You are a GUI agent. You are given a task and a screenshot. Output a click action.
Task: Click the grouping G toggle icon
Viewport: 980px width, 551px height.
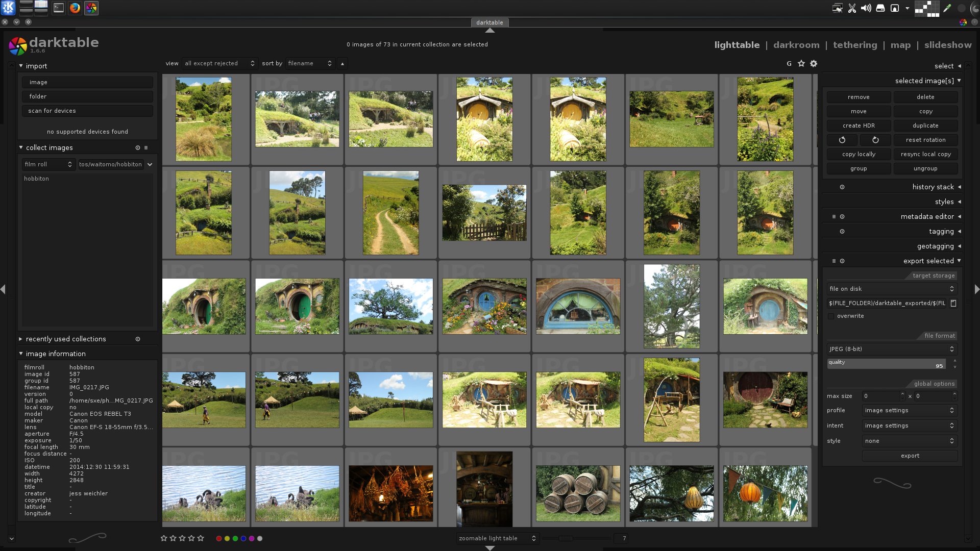789,64
